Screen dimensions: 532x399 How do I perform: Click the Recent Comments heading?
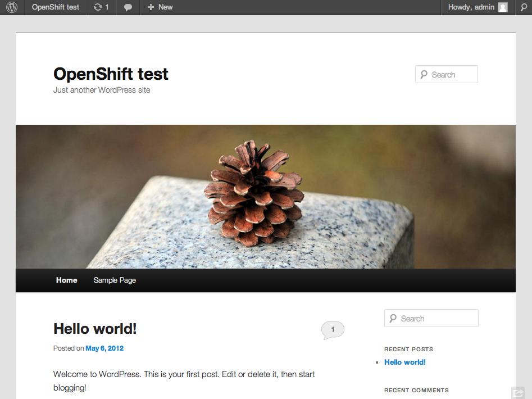pos(416,390)
